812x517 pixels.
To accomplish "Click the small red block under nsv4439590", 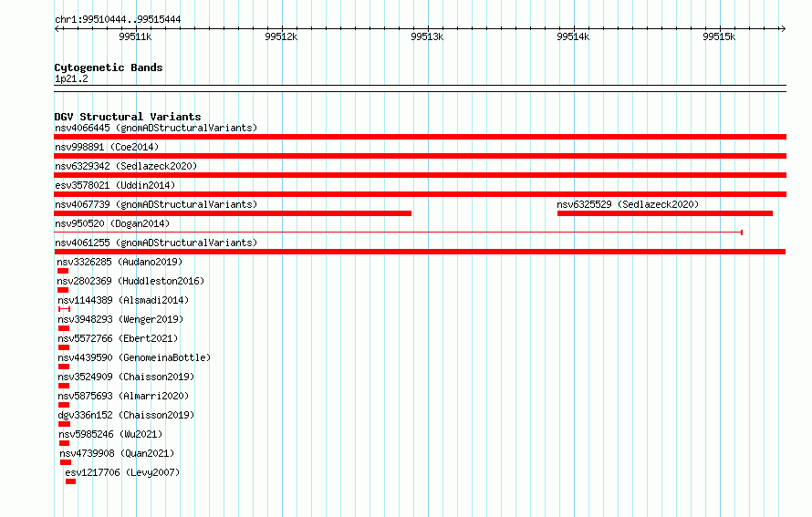I will click(x=64, y=367).
